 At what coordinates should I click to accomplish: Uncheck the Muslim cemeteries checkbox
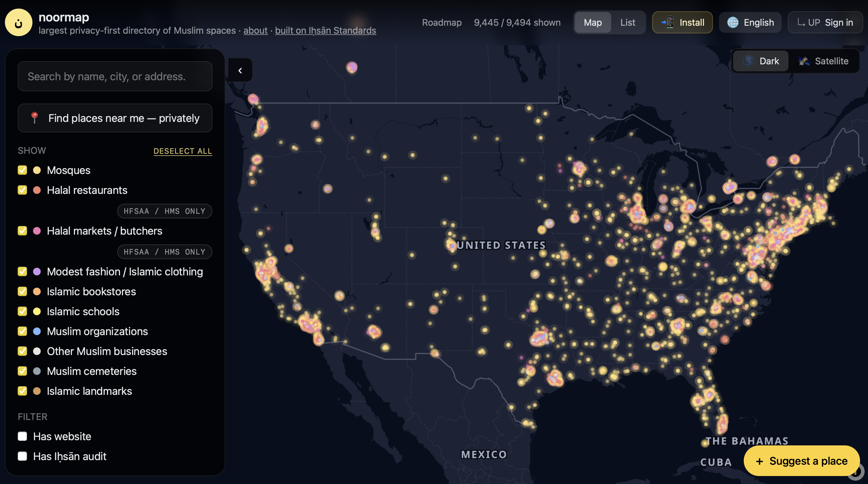pyautogui.click(x=22, y=371)
